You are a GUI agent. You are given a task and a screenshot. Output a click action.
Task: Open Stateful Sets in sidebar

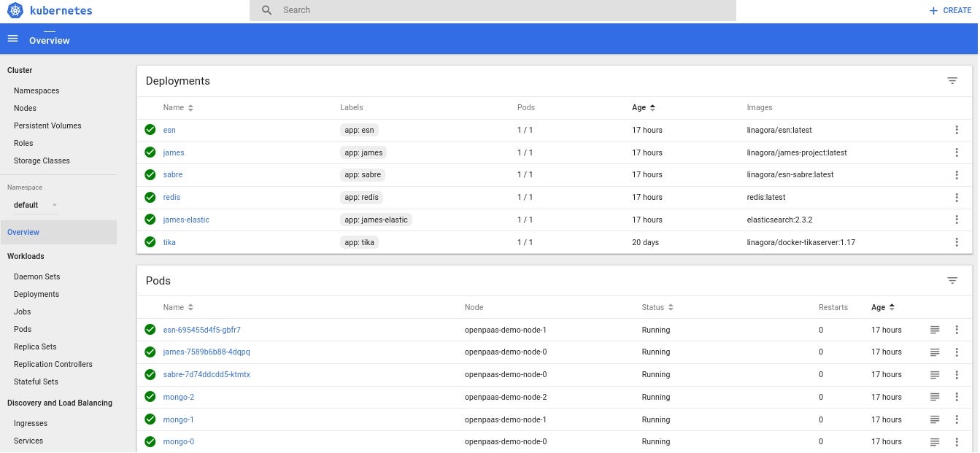click(x=36, y=382)
